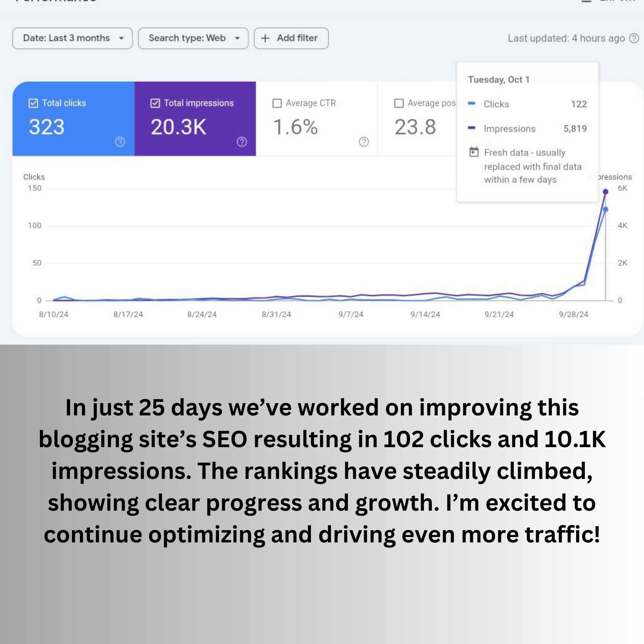Image resolution: width=644 pixels, height=644 pixels.
Task: Open the Add filter dropdown
Action: point(291,38)
